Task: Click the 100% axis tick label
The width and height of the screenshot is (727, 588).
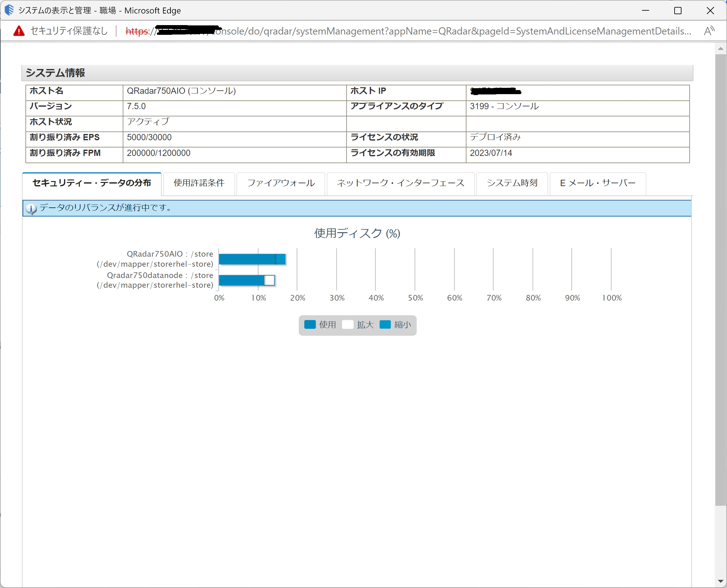Action: [x=612, y=298]
